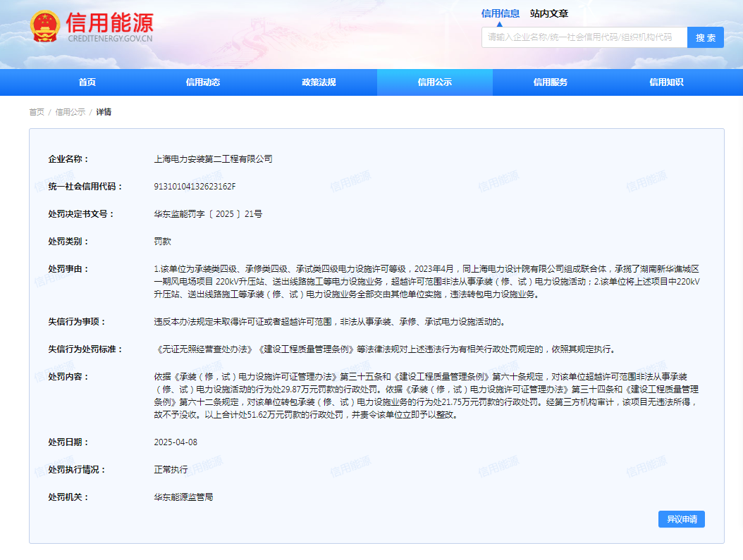Click the 详情 breadcrumb item
The width and height of the screenshot is (743, 560).
(x=104, y=112)
